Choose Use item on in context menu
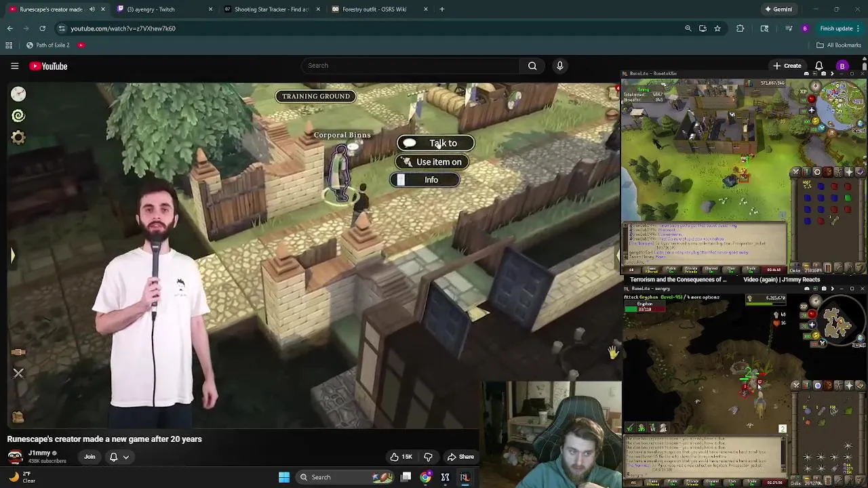Viewport: 868px width, 488px height. coord(432,162)
